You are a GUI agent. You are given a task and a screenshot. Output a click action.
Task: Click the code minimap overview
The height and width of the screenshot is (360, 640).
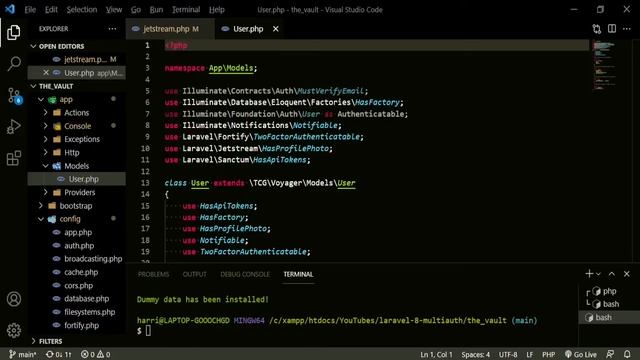(604, 65)
